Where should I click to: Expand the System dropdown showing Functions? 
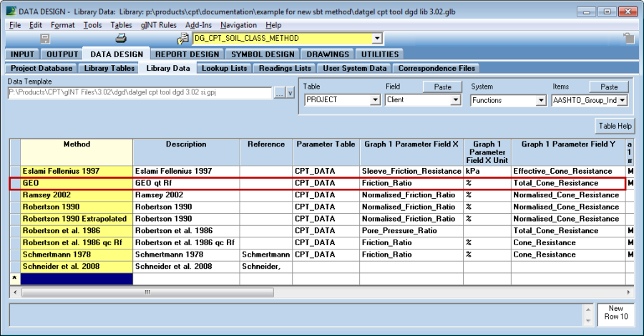[x=542, y=100]
